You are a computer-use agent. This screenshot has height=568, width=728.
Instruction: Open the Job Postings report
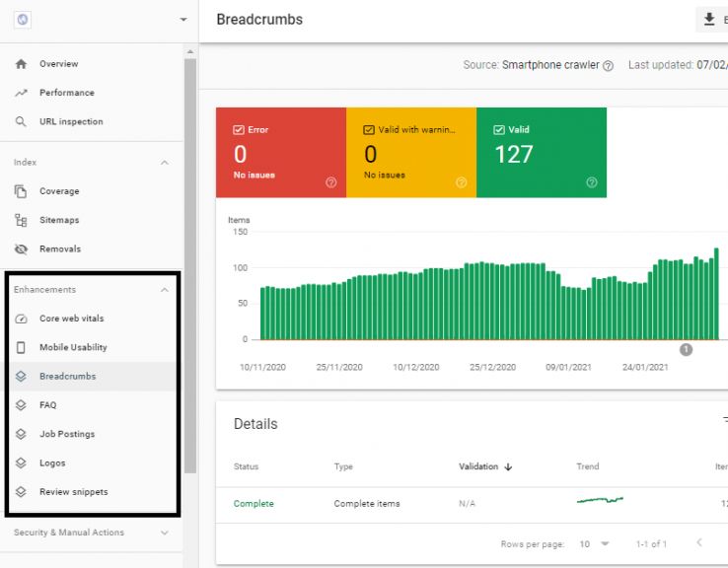point(66,434)
